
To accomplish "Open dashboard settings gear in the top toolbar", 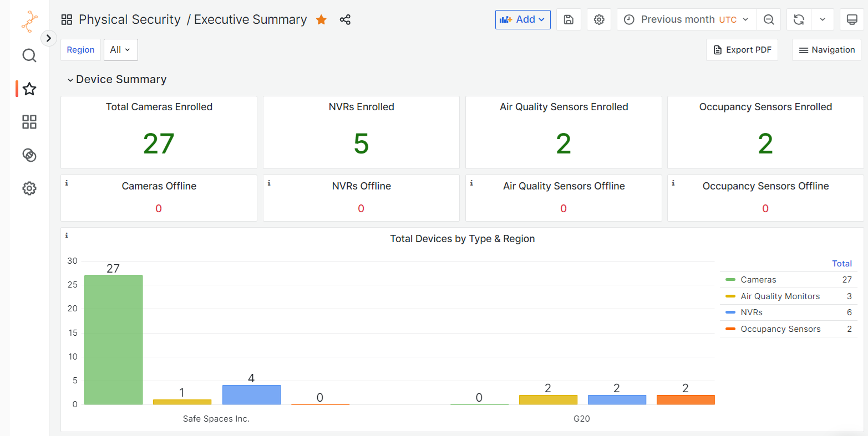I will (x=599, y=20).
